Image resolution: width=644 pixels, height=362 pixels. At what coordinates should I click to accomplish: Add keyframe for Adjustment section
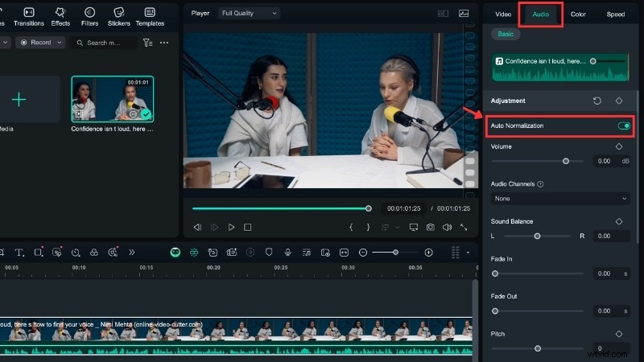(x=619, y=101)
